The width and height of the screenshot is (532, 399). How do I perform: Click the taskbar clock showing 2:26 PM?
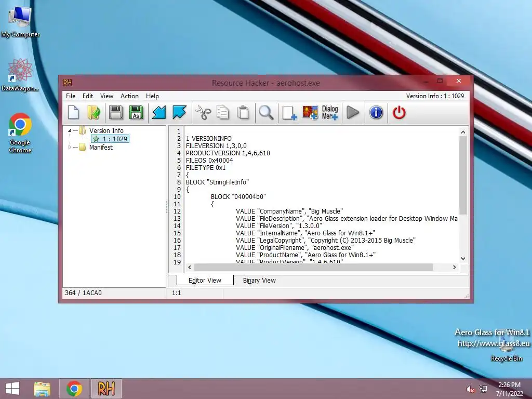coord(509,389)
